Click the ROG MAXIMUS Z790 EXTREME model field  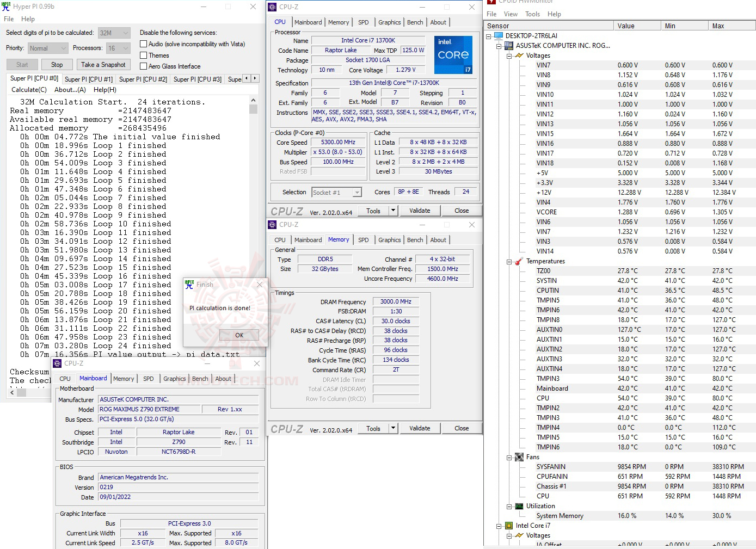point(149,409)
